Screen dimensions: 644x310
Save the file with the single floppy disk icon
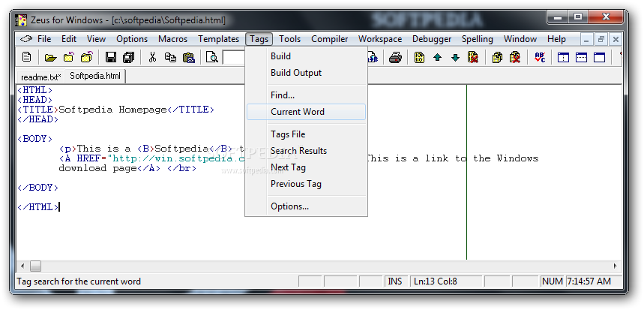(x=111, y=57)
